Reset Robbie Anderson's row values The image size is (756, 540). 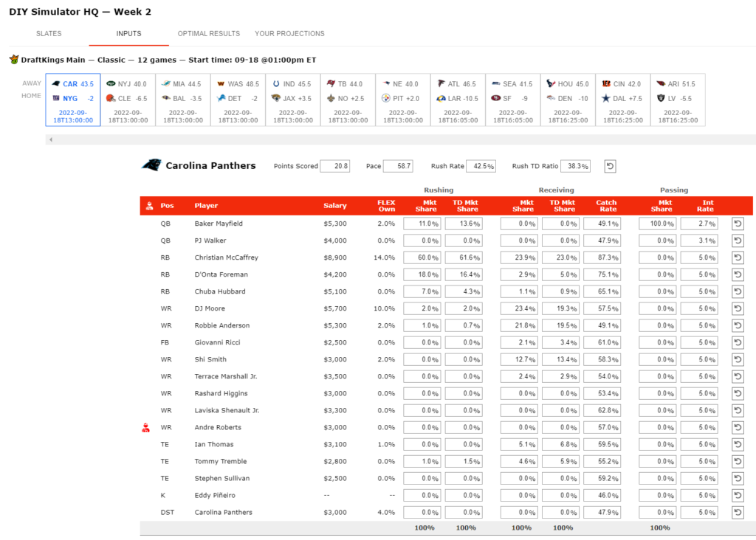(x=738, y=325)
